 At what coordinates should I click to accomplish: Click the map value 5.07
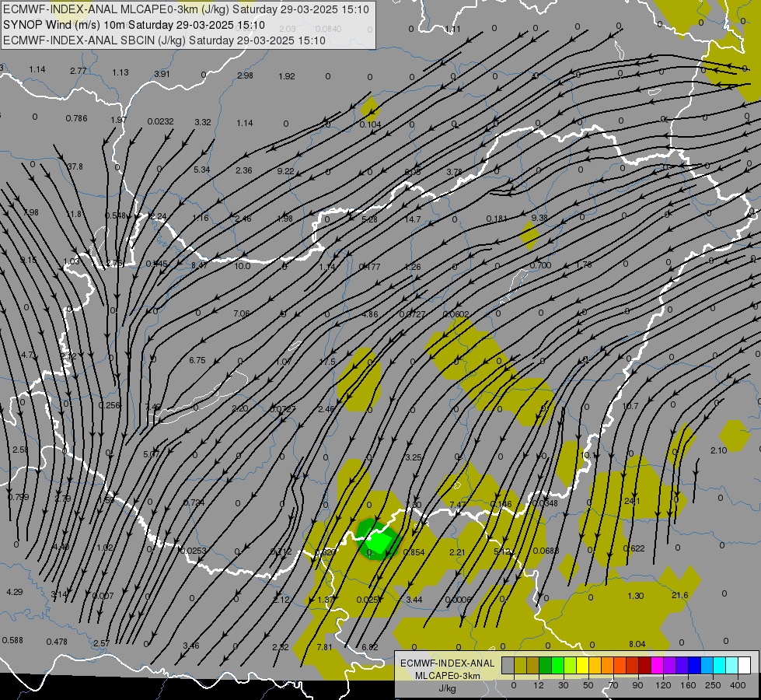tap(152, 455)
